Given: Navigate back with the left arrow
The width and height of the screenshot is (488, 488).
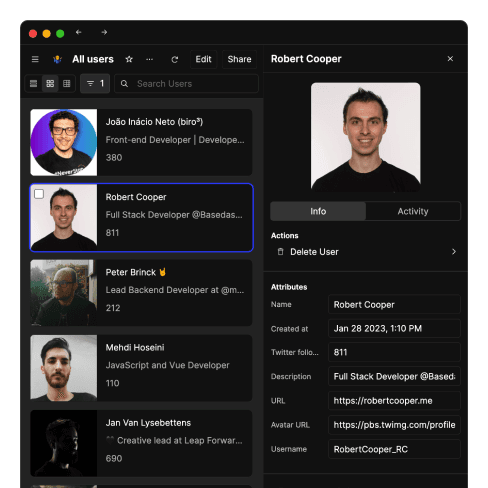Looking at the screenshot, I should [79, 32].
